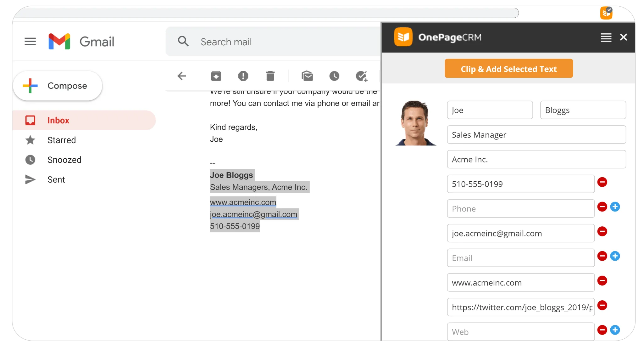This screenshot has height=345, width=644.
Task: Open the OnePageCRM panel menu
Action: tap(606, 37)
